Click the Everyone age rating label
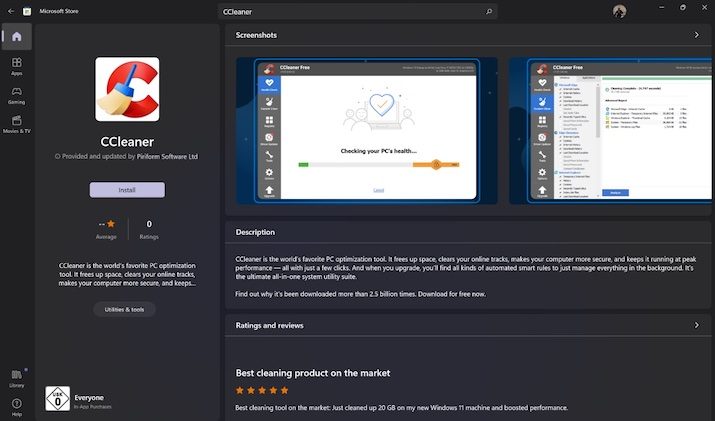715x421 pixels. (89, 398)
